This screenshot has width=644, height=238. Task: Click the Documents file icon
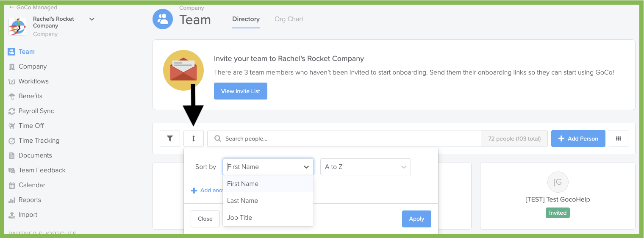tap(11, 155)
